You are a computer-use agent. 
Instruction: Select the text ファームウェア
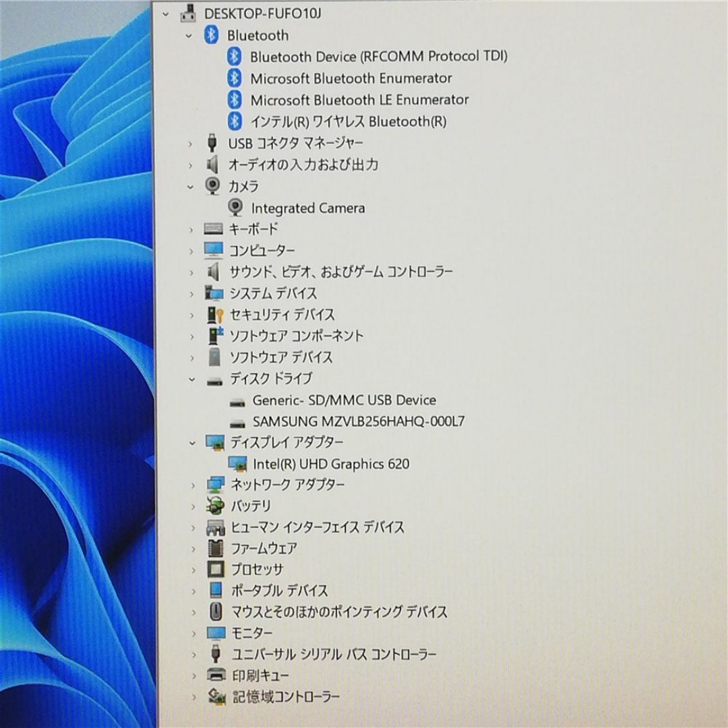pyautogui.click(x=264, y=549)
